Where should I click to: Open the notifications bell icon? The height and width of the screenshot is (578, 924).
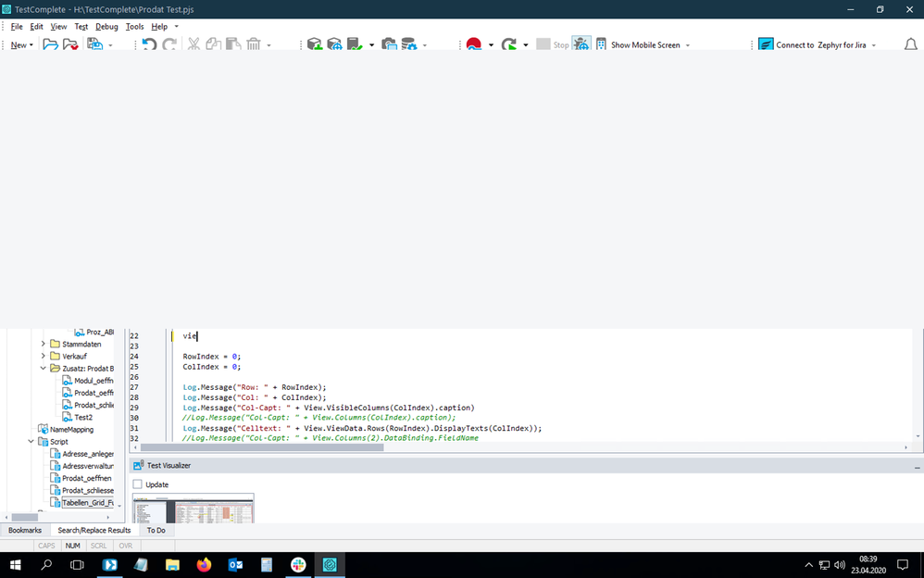910,44
